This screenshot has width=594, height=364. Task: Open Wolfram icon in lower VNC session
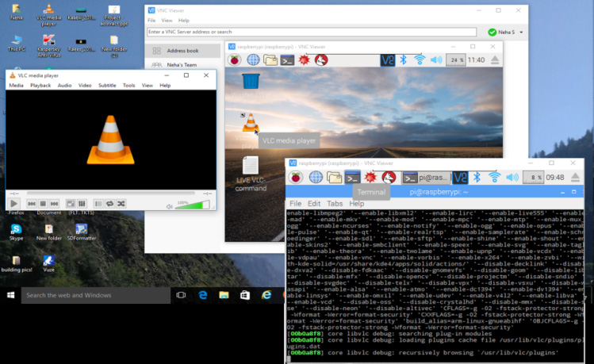pos(389,178)
